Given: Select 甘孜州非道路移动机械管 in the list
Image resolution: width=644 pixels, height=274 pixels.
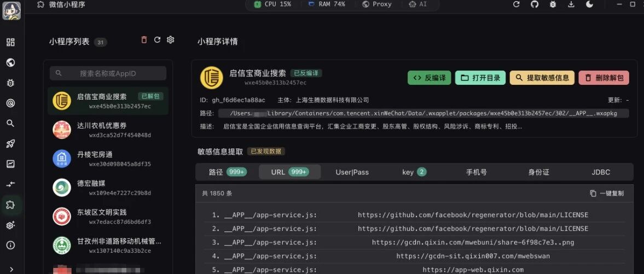Looking at the screenshot, I should [x=108, y=245].
